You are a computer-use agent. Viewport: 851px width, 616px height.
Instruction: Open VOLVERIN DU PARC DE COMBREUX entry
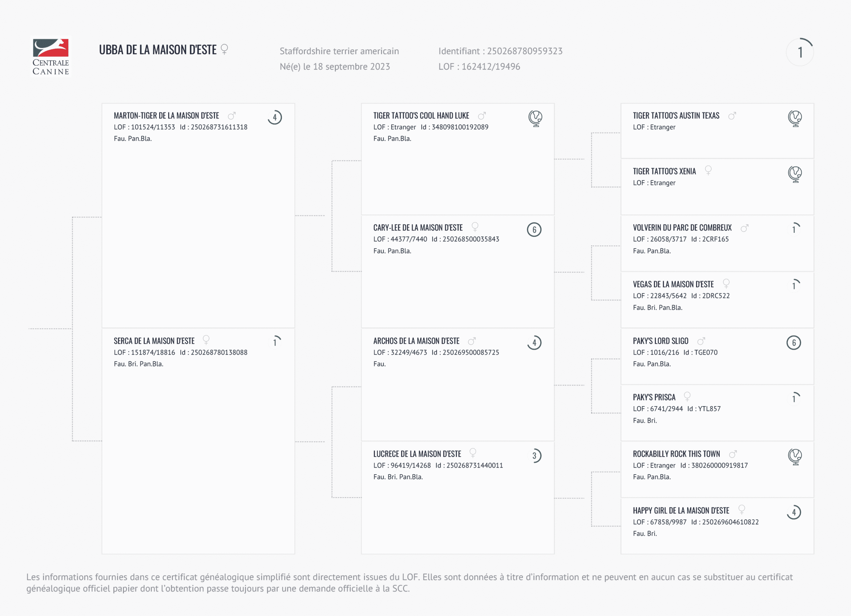click(682, 228)
